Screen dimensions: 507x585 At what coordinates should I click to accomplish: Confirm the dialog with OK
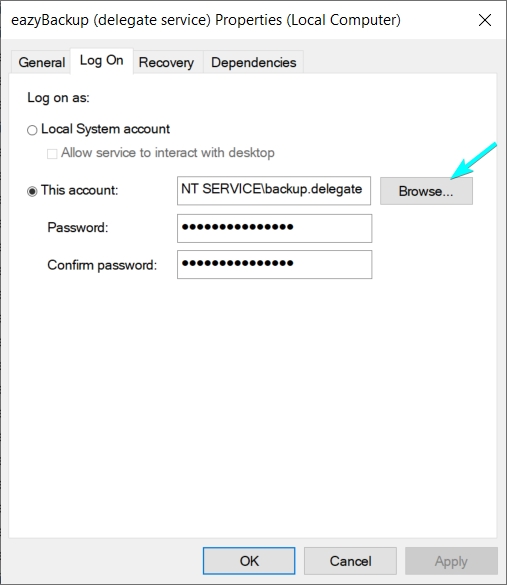[249, 561]
